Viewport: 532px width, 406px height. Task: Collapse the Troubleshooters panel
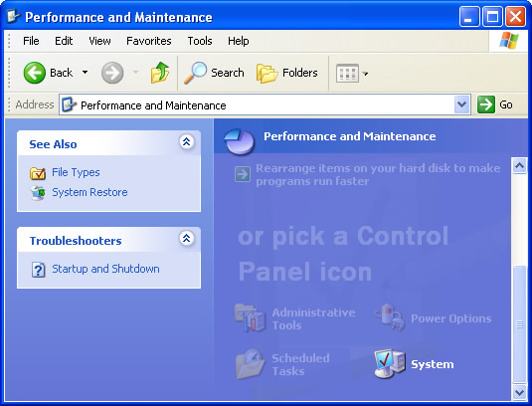click(x=186, y=238)
